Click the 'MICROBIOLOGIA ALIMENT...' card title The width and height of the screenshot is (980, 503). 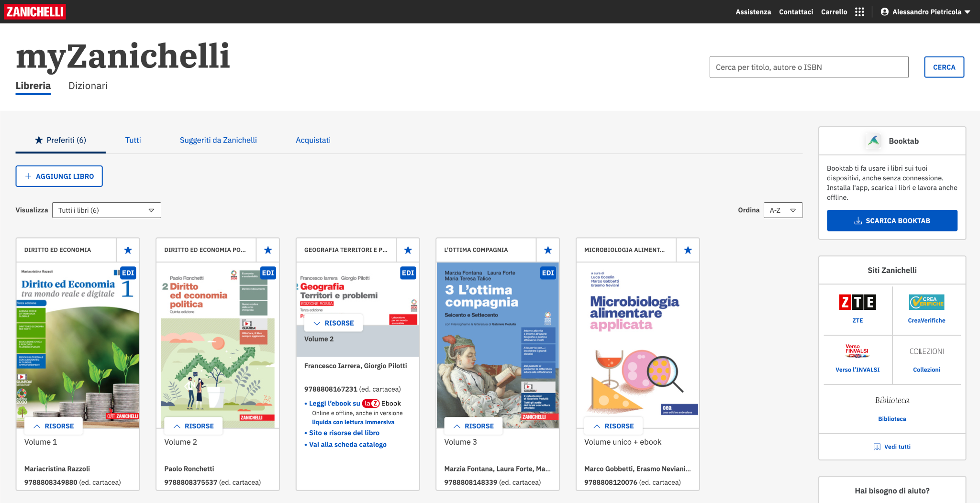click(x=624, y=250)
